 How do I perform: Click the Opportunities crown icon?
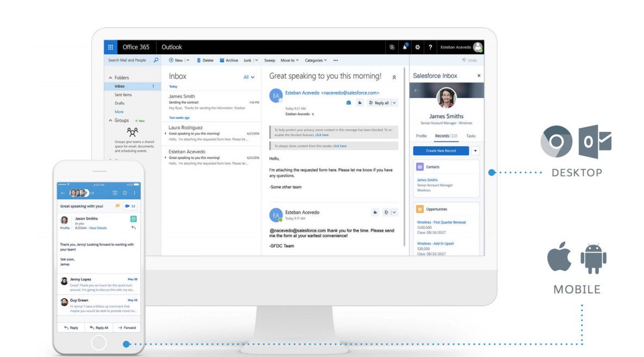[420, 209]
